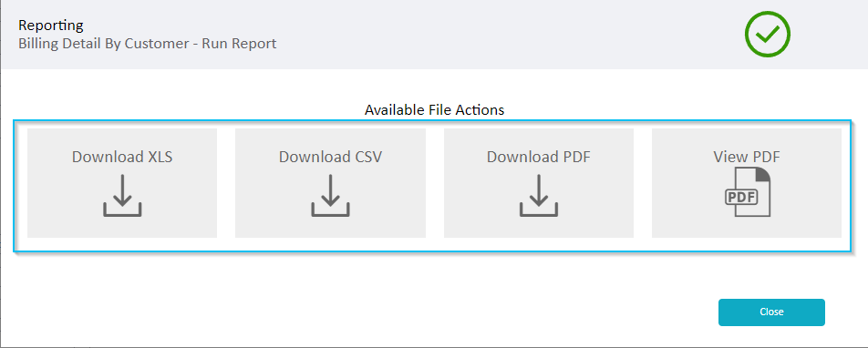Click the download arrow icon under Download XLS
Image resolution: width=868 pixels, height=348 pixels.
(x=122, y=195)
